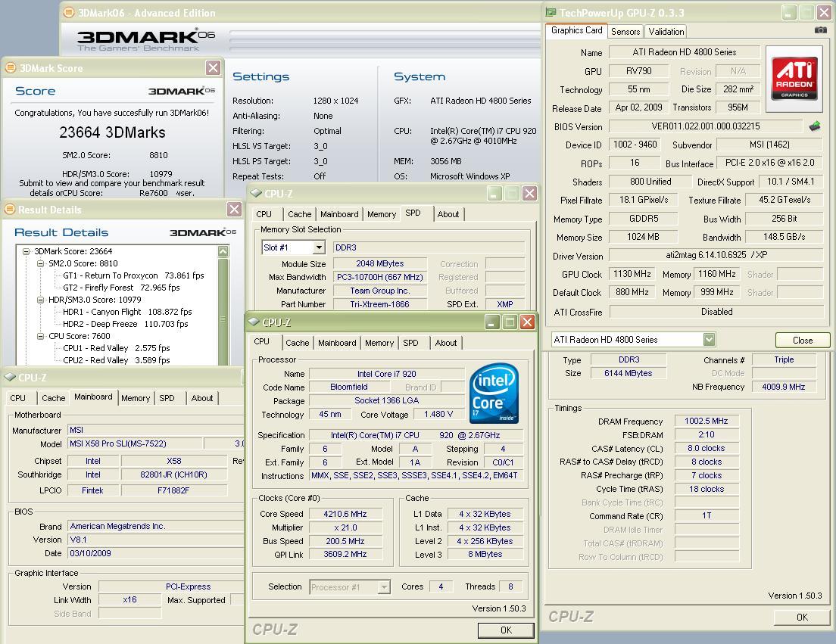The height and width of the screenshot is (644, 836).
Task: Select GT1 - Return To Proxycon result row
Action: (x=133, y=275)
